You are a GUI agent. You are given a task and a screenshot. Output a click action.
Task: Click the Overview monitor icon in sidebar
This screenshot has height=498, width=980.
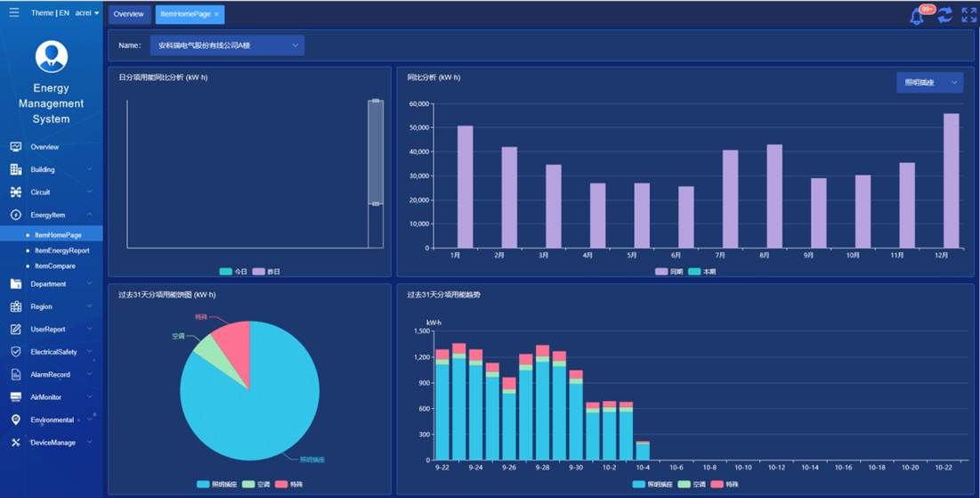pos(15,147)
